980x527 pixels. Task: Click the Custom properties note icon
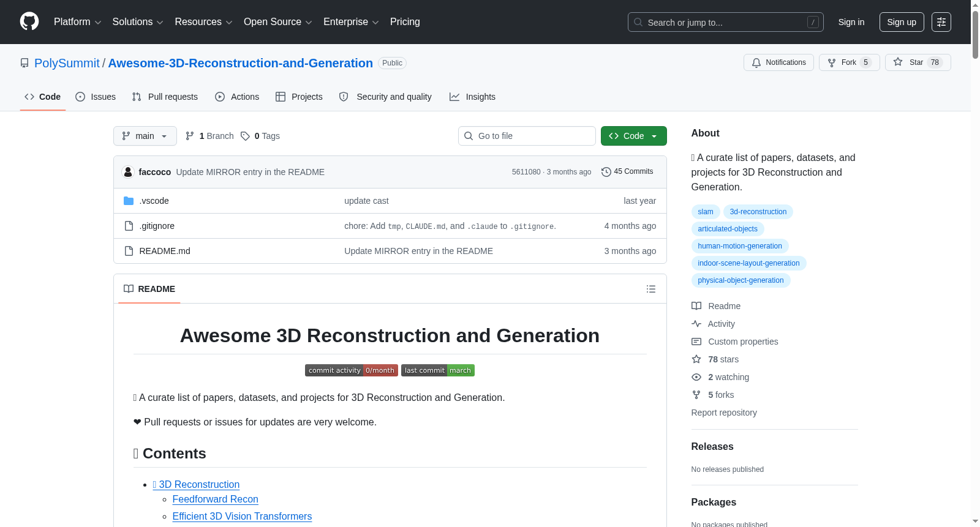click(x=696, y=342)
